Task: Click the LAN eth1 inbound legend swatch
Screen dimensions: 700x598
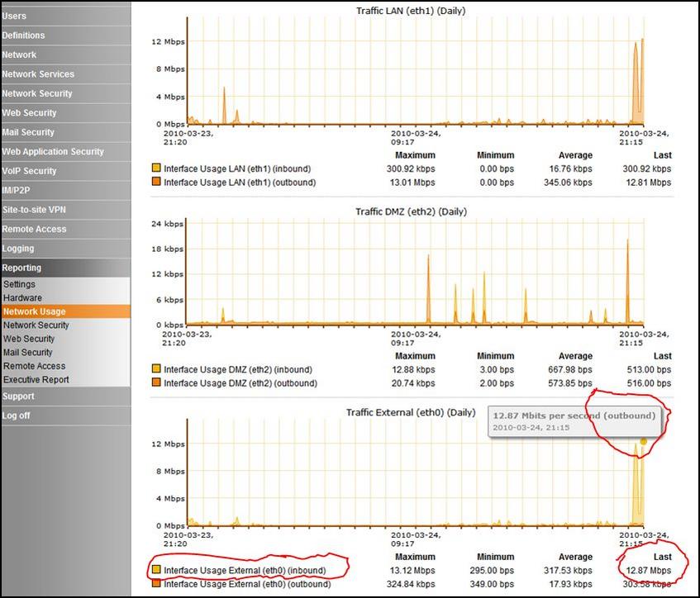Action: [156, 168]
